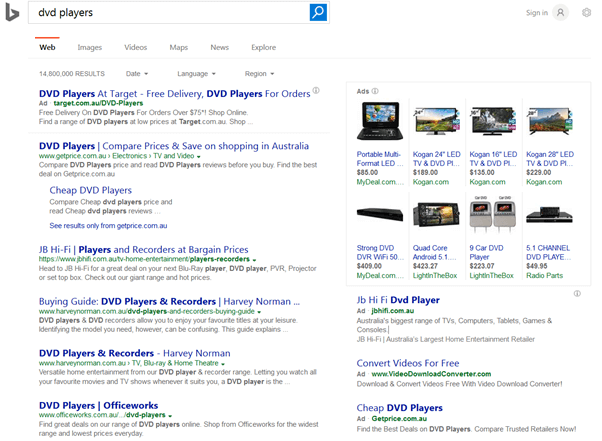Screen dimensions: 602x441
Task: Open the user account avatar icon
Action: (x=561, y=13)
